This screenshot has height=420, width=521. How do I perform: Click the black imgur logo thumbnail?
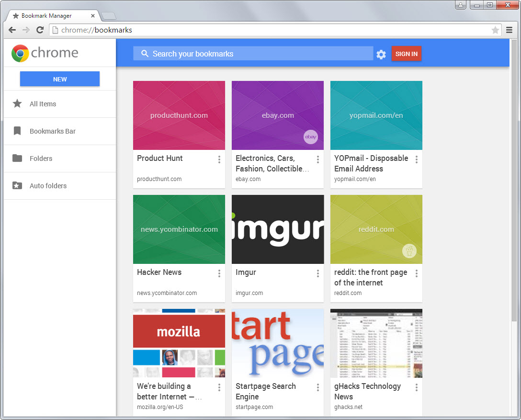tap(278, 229)
